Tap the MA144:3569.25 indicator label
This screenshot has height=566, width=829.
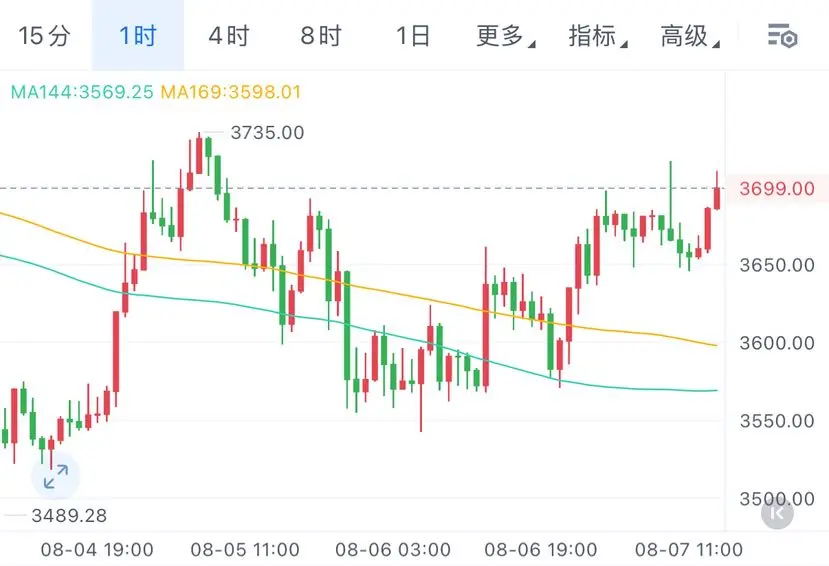tap(82, 92)
